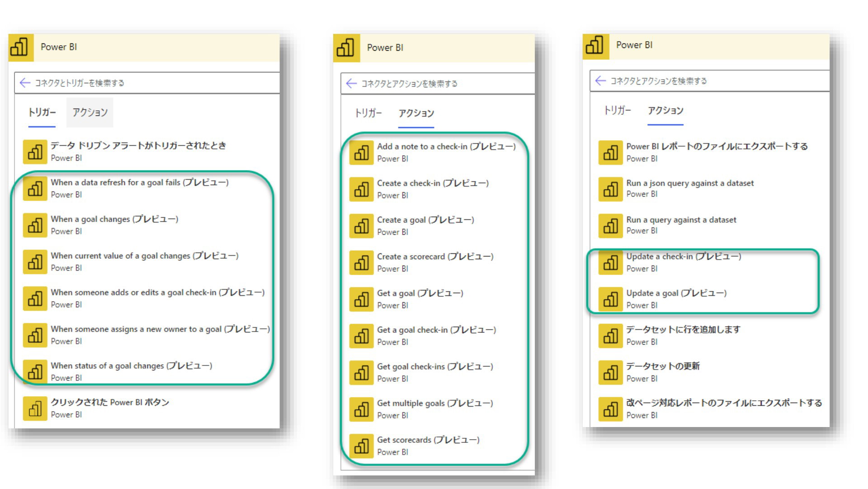Click icon for 'クリックされた Power BI ボタン'
Image resolution: width=868 pixels, height=489 pixels.
pyautogui.click(x=35, y=408)
